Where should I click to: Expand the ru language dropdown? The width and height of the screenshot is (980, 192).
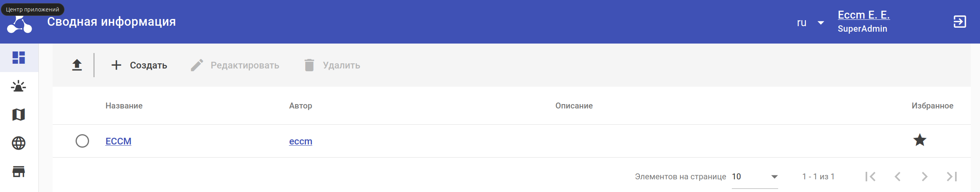point(810,23)
